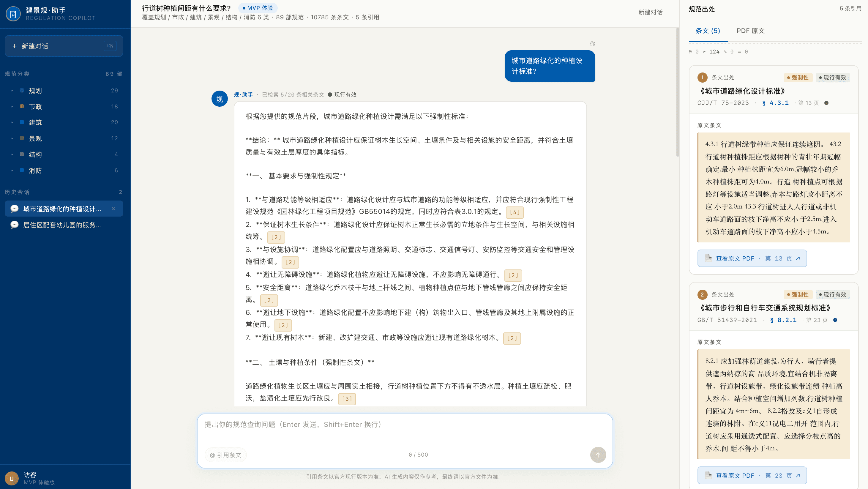The height and width of the screenshot is (489, 868).
Task: Click the external link arrow on 第 13 页 button
Action: point(798,258)
